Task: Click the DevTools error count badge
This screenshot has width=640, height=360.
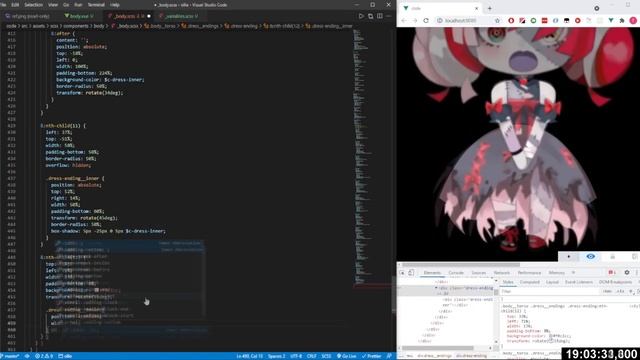Action: [x=612, y=273]
